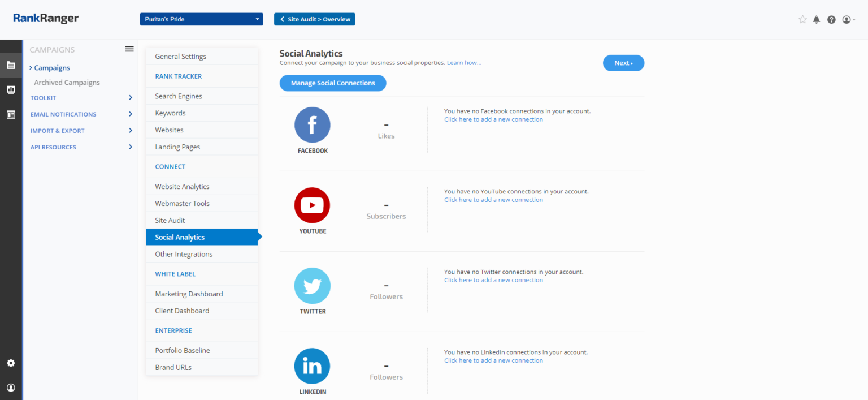Open notifications bell icon
Image resolution: width=868 pixels, height=400 pixels.
tap(817, 20)
